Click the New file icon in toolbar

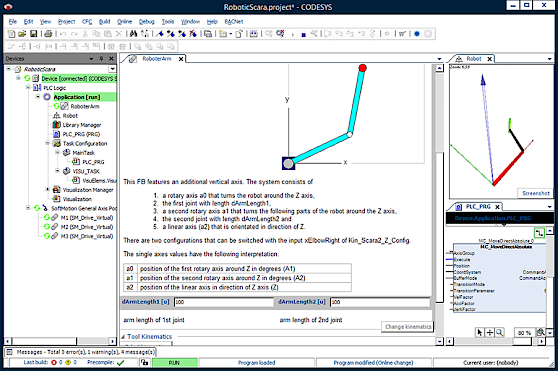click(11, 34)
